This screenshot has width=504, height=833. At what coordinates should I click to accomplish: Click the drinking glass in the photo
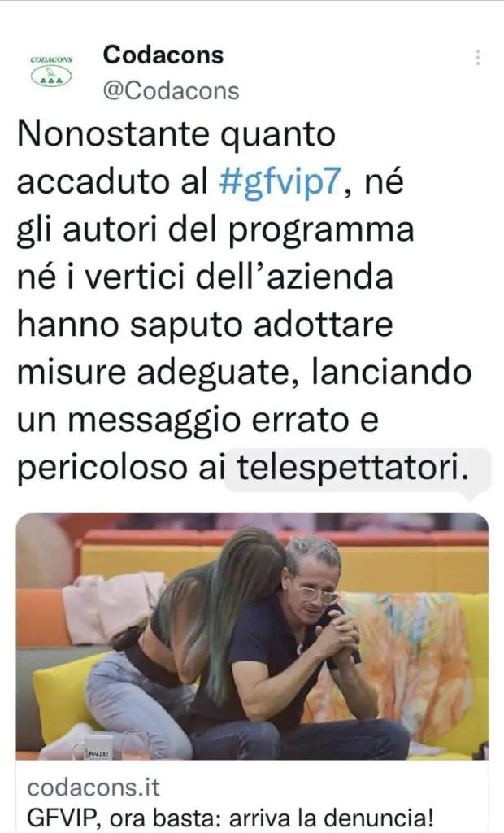point(136,745)
